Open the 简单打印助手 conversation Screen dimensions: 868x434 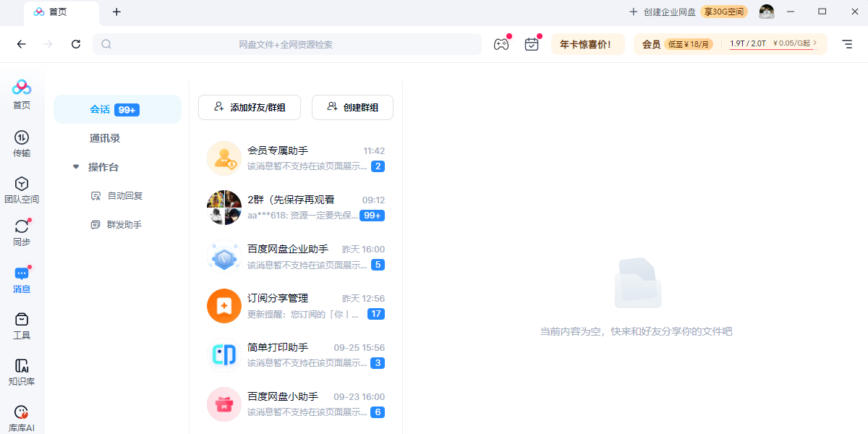[x=296, y=355]
